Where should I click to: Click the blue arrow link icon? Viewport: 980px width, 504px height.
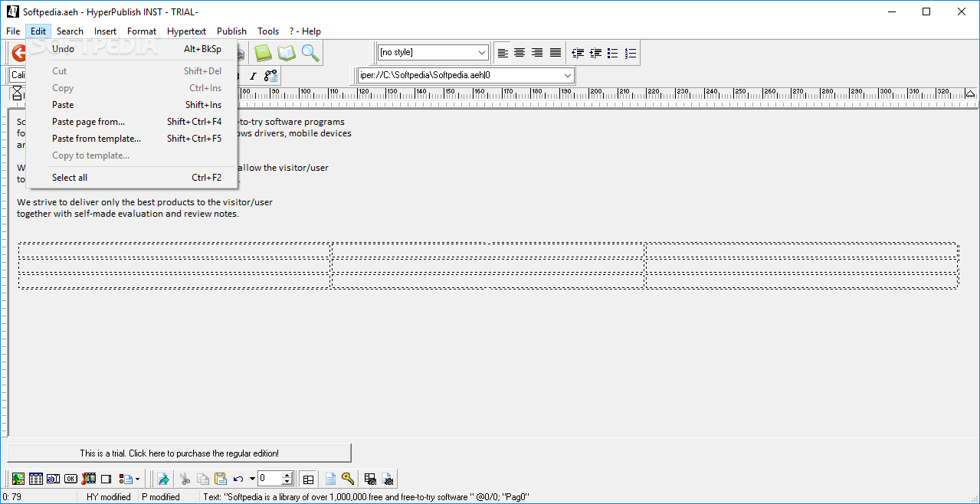(163, 479)
